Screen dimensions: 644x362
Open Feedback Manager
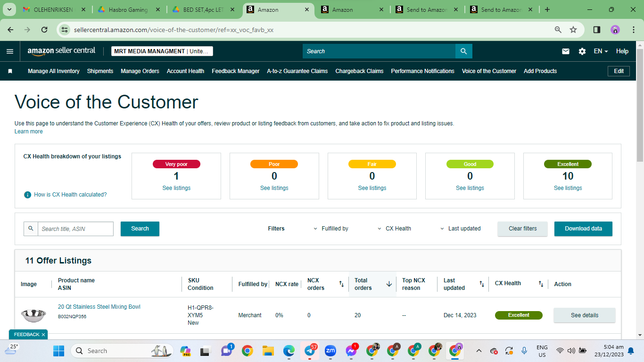click(236, 71)
